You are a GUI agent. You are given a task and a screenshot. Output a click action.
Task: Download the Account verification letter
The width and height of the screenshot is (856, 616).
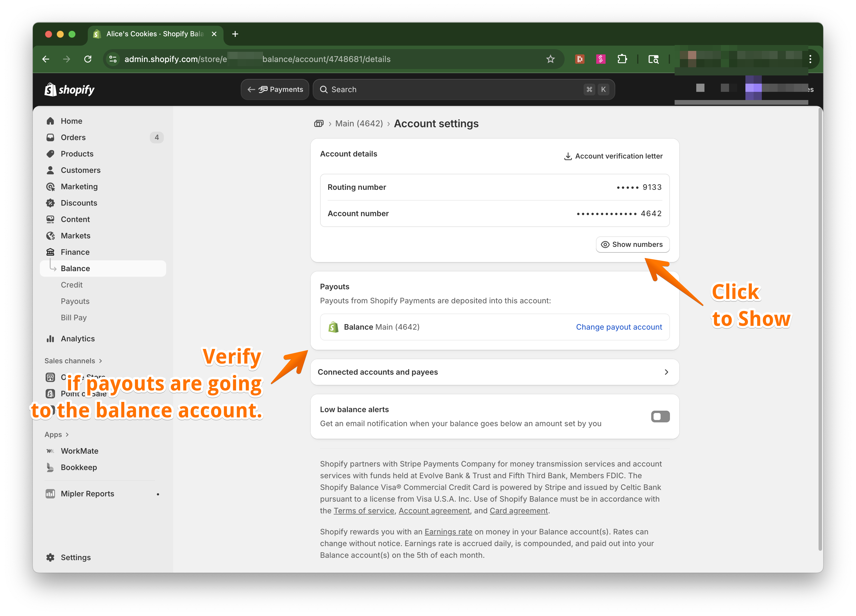click(613, 156)
